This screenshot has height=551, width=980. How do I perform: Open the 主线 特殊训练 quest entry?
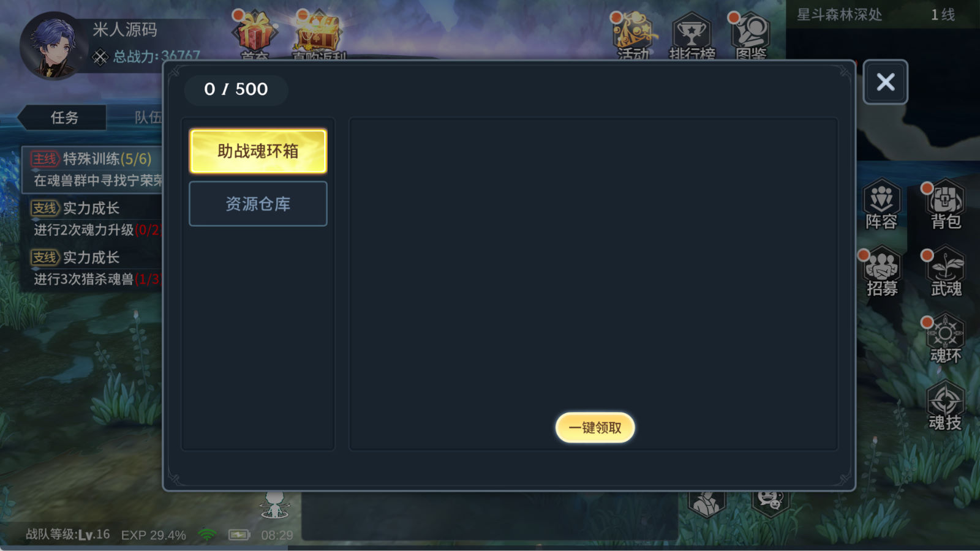(93, 169)
